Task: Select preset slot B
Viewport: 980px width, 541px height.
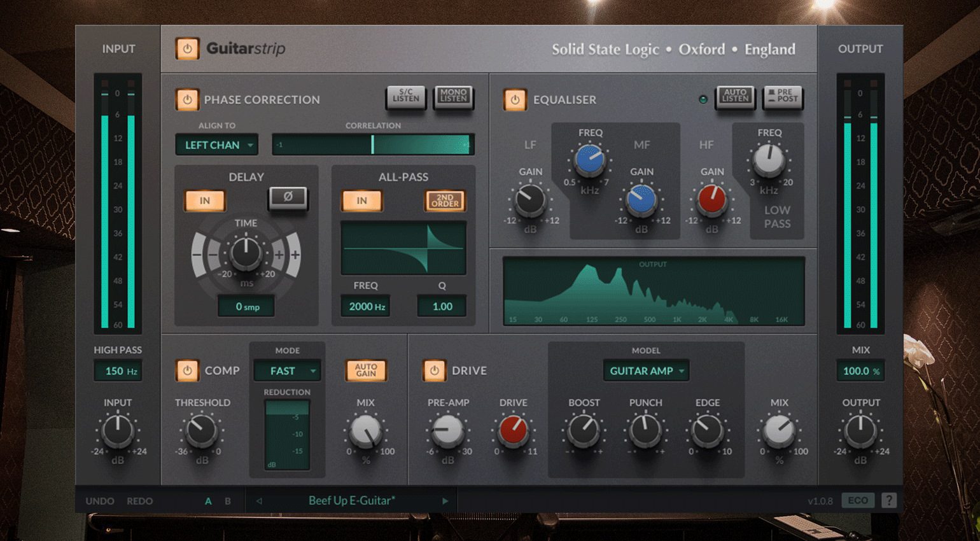Action: 228,501
